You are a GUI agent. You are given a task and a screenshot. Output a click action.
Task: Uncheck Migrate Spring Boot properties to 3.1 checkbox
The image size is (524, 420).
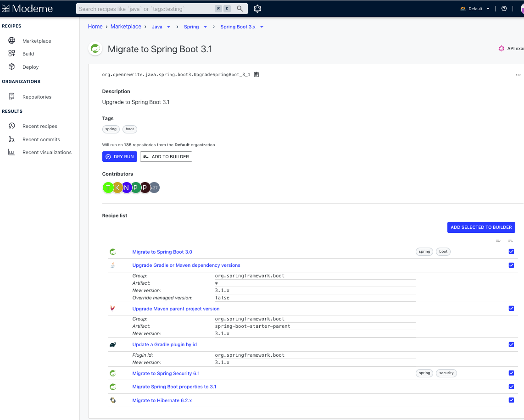pyautogui.click(x=511, y=387)
